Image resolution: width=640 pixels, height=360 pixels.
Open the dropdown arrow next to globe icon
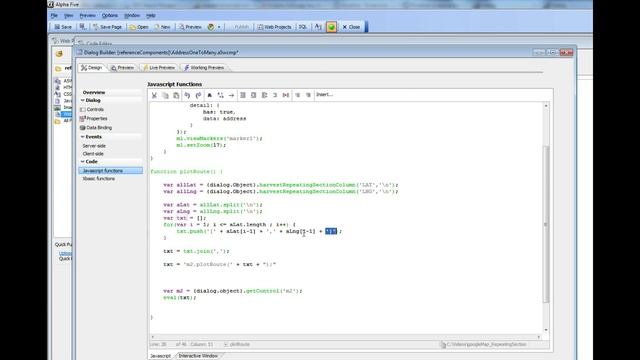tap(219, 27)
